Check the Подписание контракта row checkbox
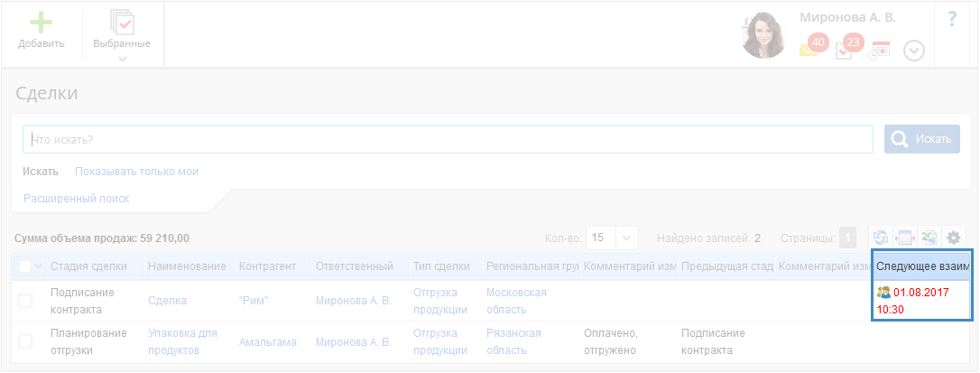 25,301
